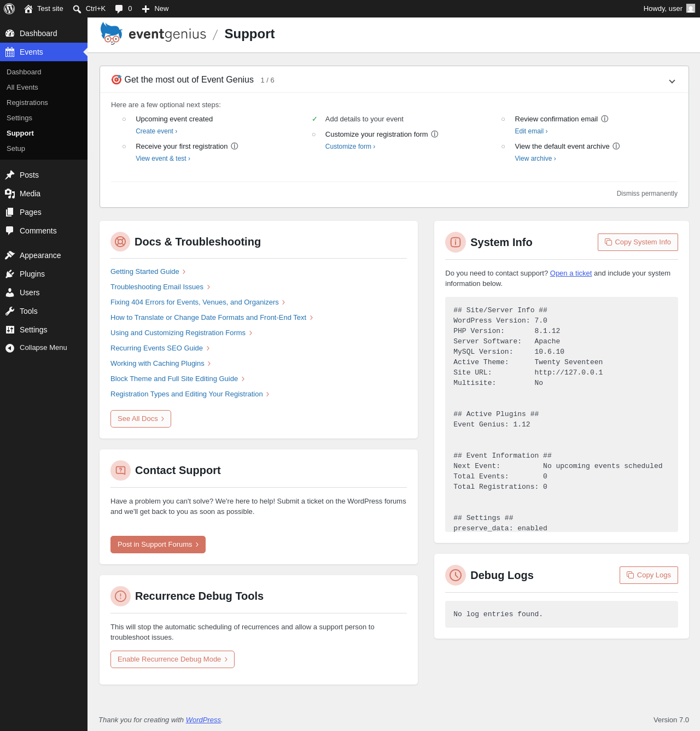Click the Collapse Menu arrow icon
The width and height of the screenshot is (700, 731).
[10, 348]
